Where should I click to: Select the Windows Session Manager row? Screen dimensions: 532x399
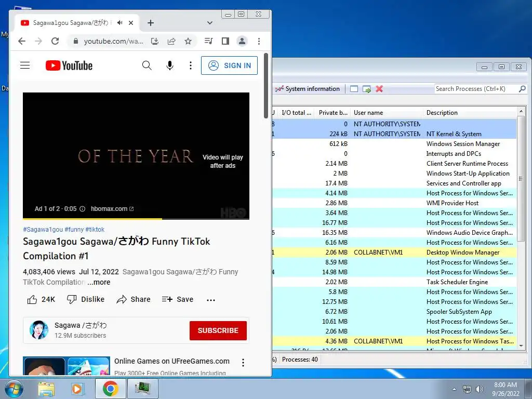pos(394,144)
